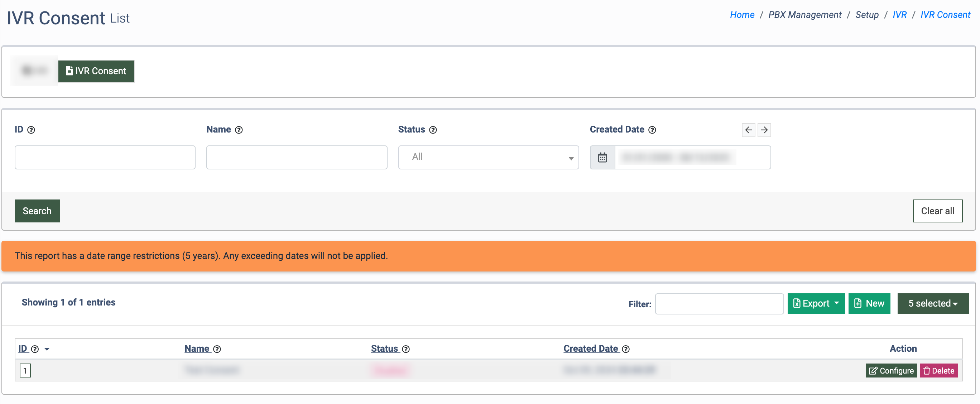The width and height of the screenshot is (980, 404).
Task: Click help icon in Status table column header
Action: (x=405, y=349)
